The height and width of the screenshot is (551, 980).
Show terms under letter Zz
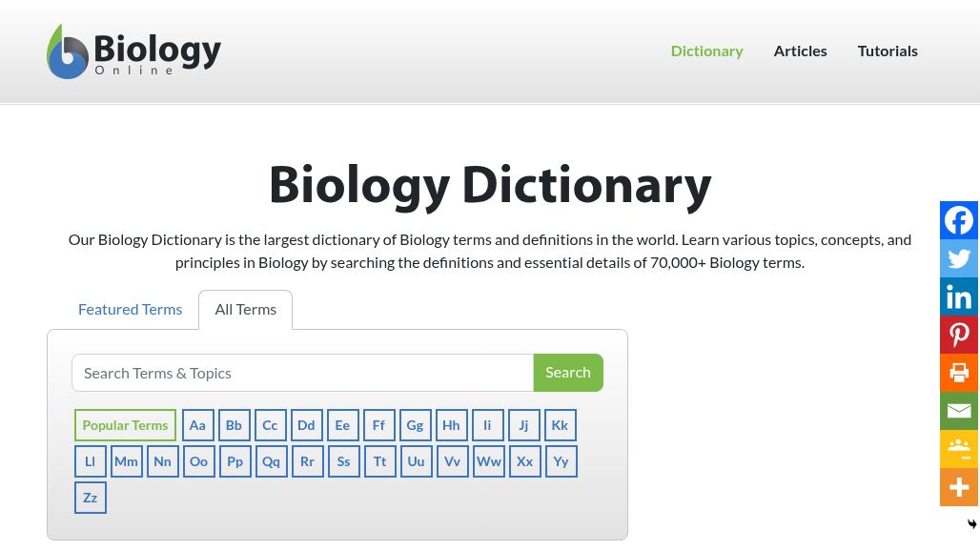tap(90, 498)
